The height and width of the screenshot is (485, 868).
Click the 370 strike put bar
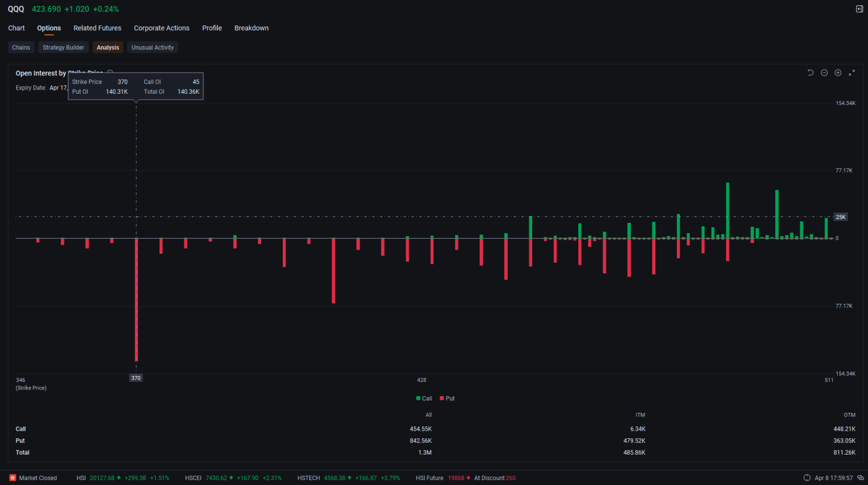[136, 299]
